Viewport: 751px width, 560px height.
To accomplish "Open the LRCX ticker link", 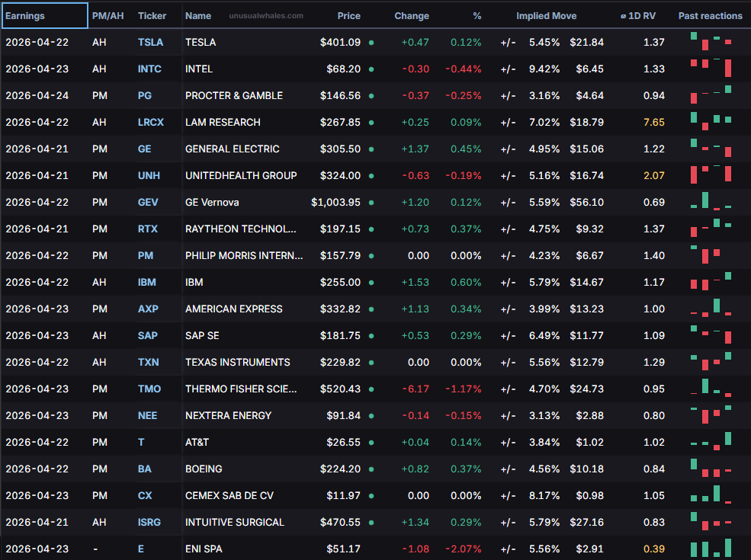I will (x=151, y=123).
